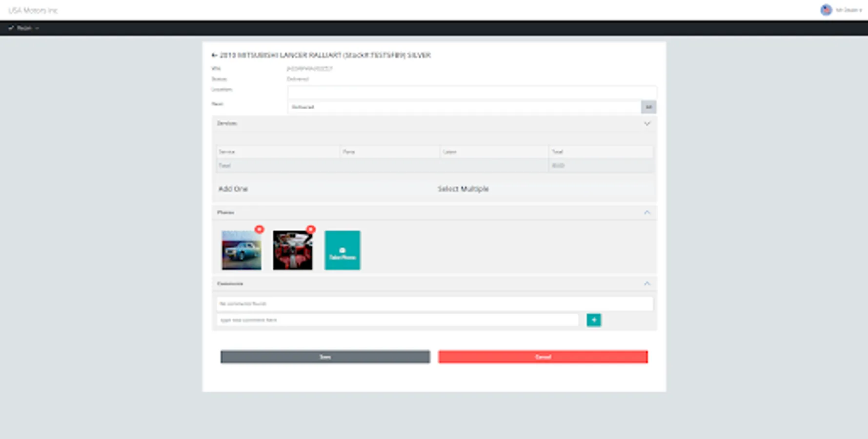Collapse the Photos section chevron

647,212
